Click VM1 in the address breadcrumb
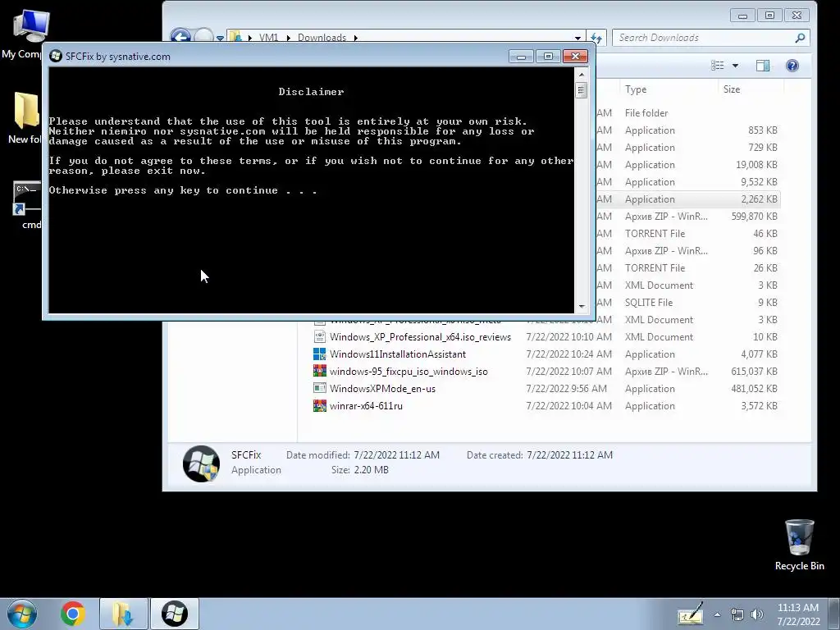The width and height of the screenshot is (840, 630). [x=268, y=38]
